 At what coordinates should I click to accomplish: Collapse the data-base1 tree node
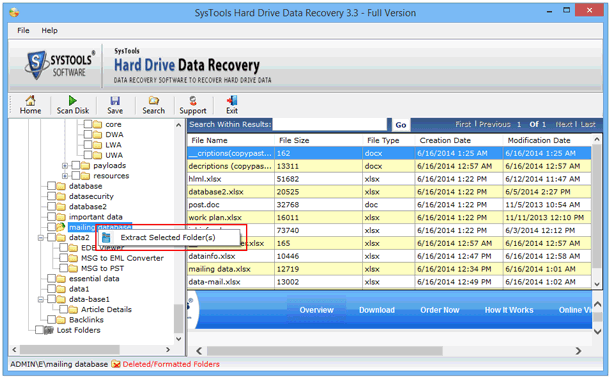tap(41, 299)
